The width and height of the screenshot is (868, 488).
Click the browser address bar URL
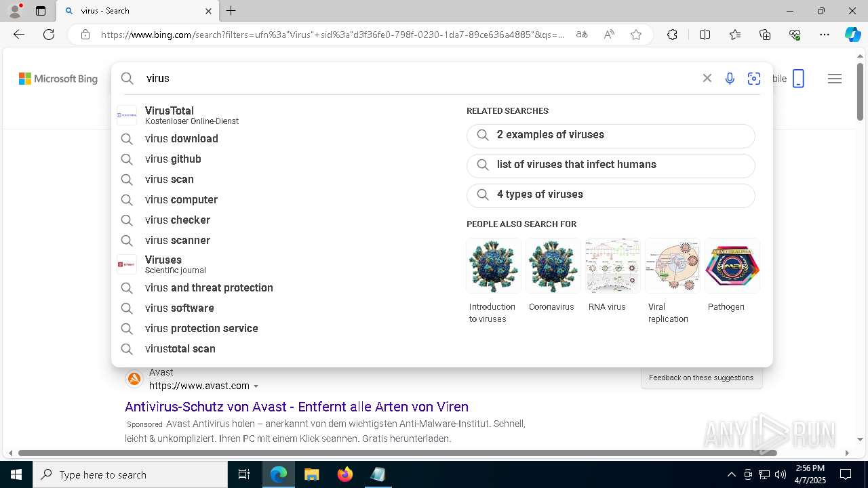pyautogui.click(x=332, y=35)
